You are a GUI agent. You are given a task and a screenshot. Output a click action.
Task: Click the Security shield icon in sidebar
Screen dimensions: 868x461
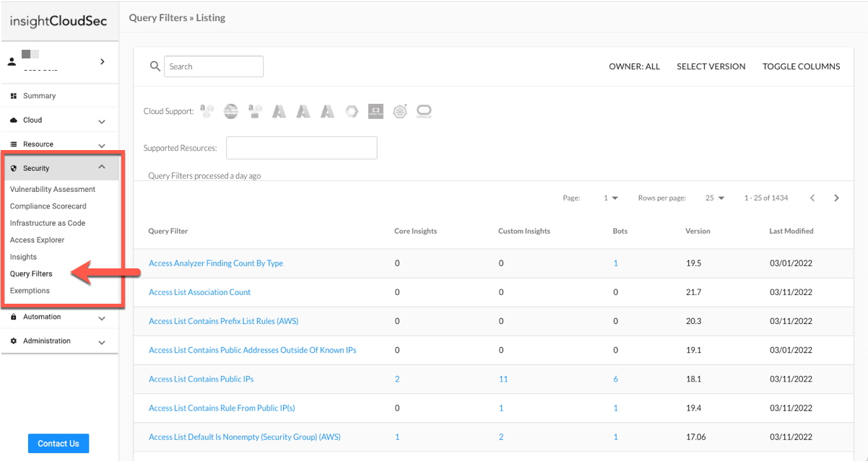14,167
